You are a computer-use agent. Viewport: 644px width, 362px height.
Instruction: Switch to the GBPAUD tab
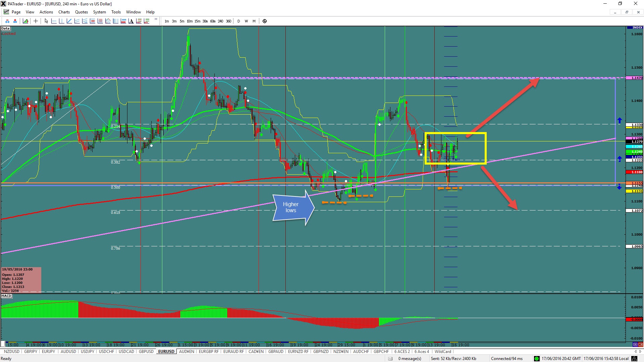click(x=276, y=352)
